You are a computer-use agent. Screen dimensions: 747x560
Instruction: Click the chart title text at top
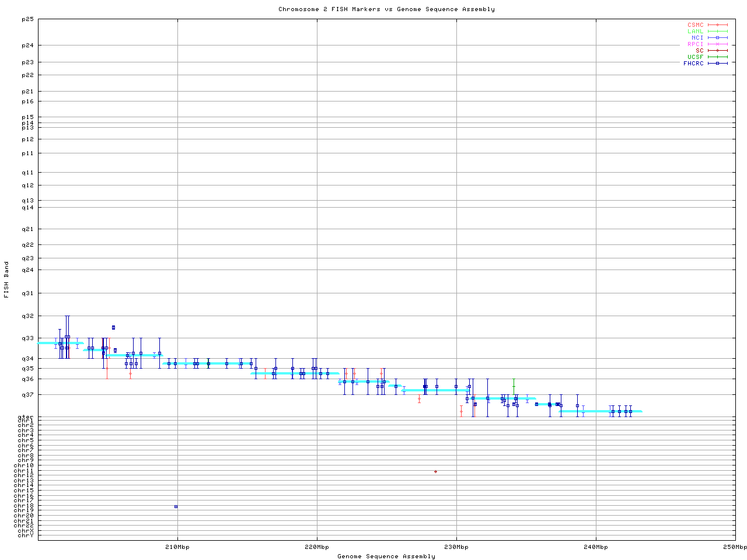(x=386, y=9)
